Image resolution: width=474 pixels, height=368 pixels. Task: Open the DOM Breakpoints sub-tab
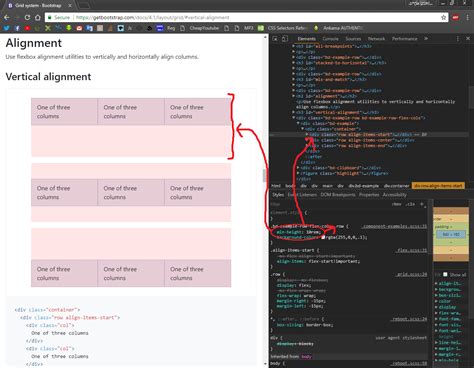click(338, 195)
